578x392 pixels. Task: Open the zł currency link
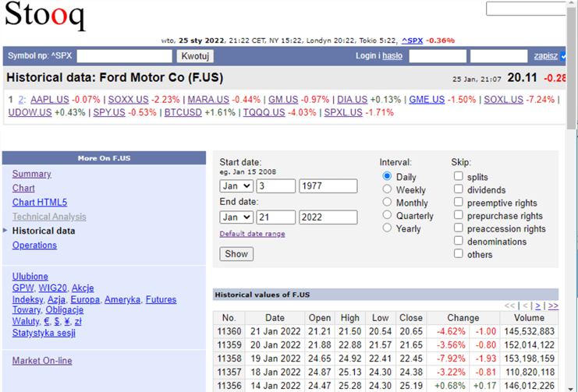pyautogui.click(x=78, y=321)
